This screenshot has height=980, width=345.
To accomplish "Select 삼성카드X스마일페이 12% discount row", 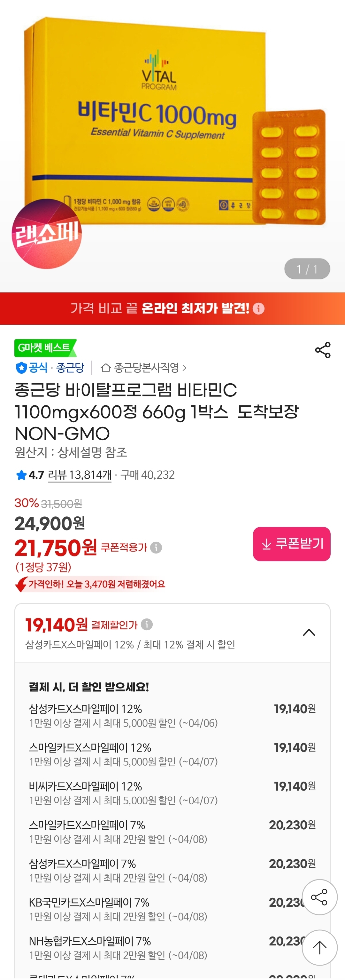I will coord(172,715).
